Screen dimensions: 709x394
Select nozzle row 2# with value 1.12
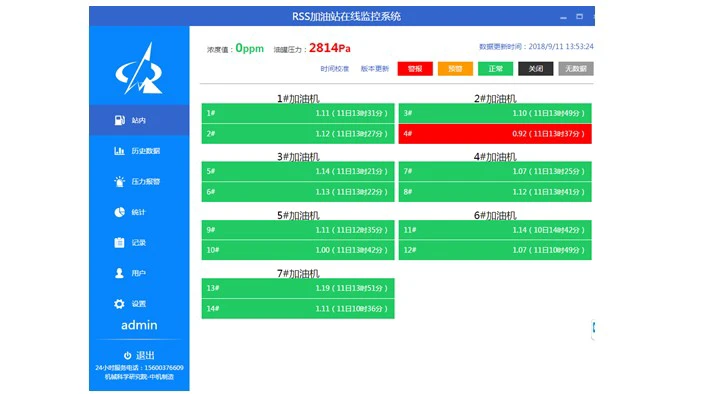(x=298, y=134)
